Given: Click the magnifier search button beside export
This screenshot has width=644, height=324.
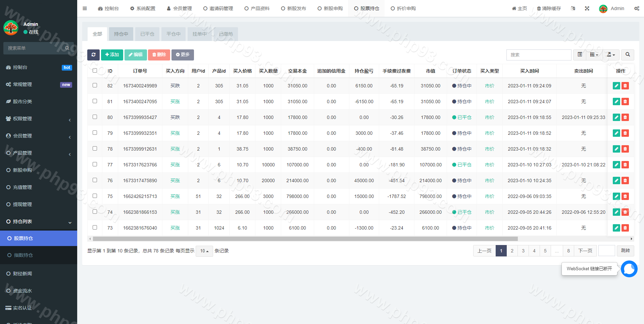Looking at the screenshot, I should [628, 55].
